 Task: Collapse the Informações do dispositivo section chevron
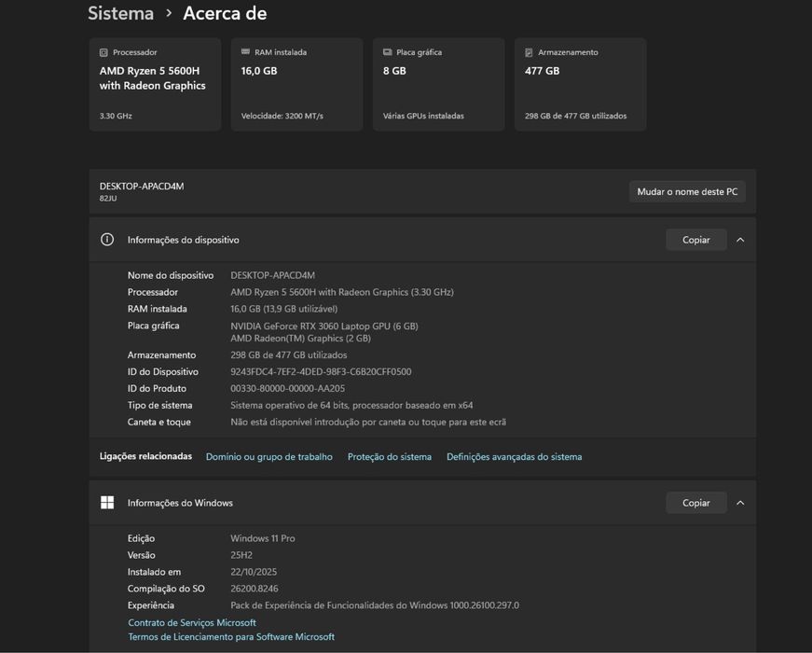pyautogui.click(x=740, y=240)
